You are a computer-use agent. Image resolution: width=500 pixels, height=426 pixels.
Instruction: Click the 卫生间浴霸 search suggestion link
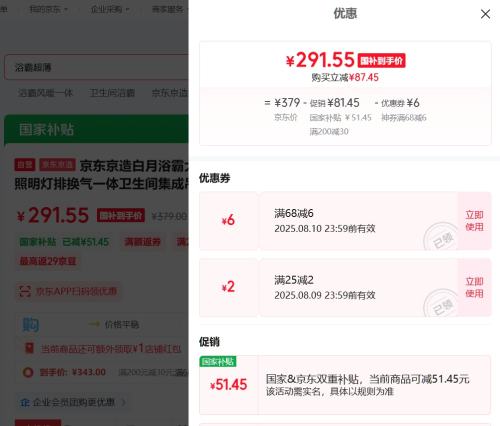point(112,93)
